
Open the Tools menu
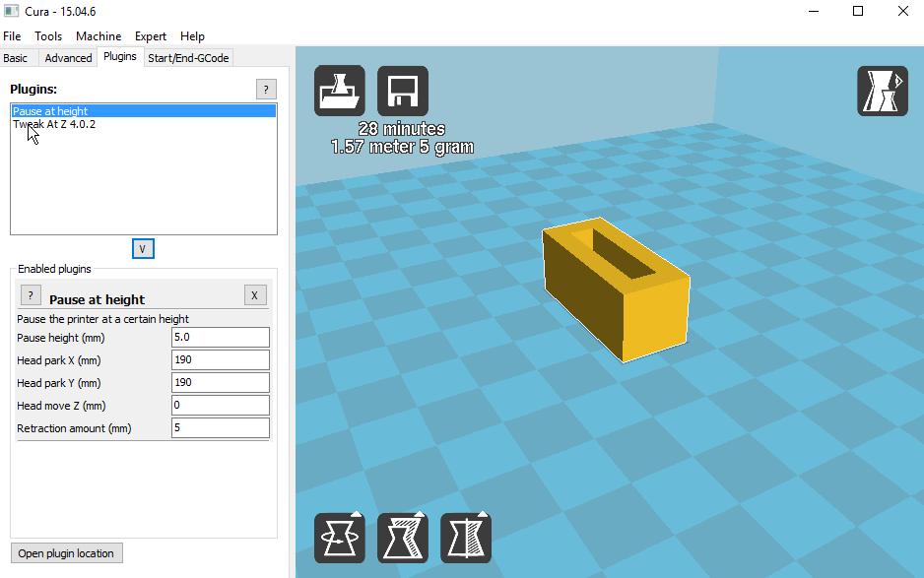point(48,36)
